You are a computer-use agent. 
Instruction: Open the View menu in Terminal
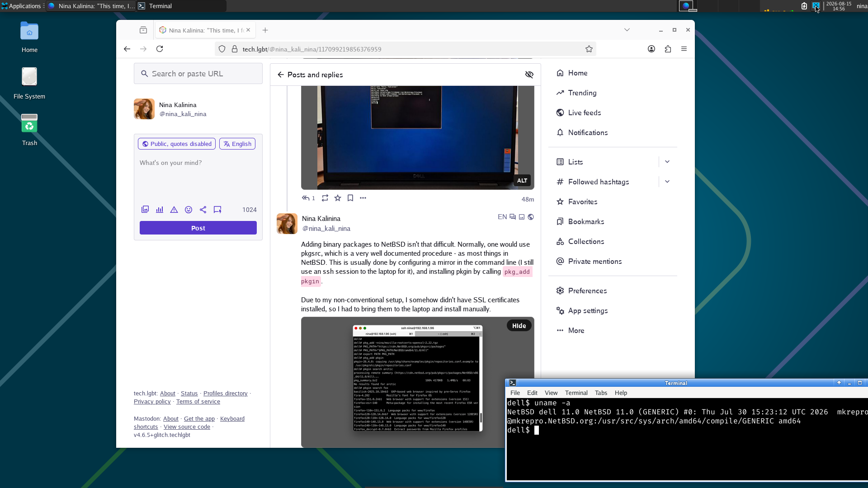coord(551,393)
